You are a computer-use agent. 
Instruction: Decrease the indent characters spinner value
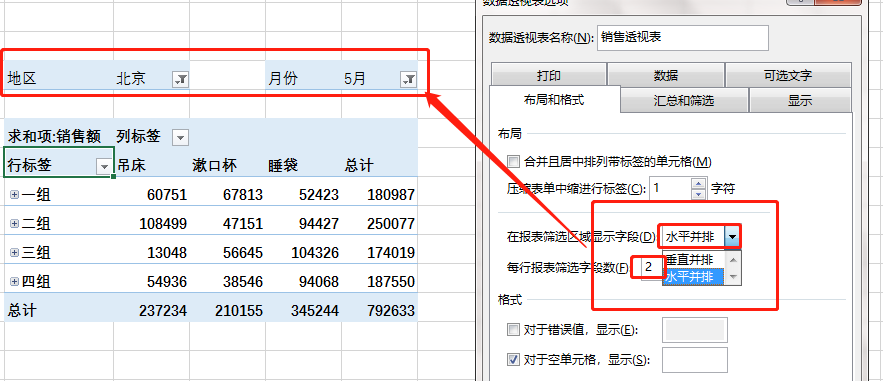(698, 194)
